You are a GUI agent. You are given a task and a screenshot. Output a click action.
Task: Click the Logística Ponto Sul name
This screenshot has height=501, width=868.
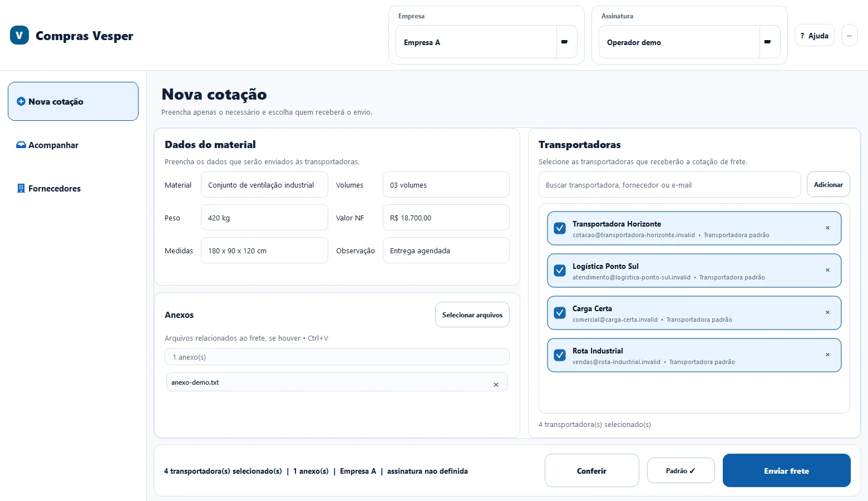click(x=605, y=266)
